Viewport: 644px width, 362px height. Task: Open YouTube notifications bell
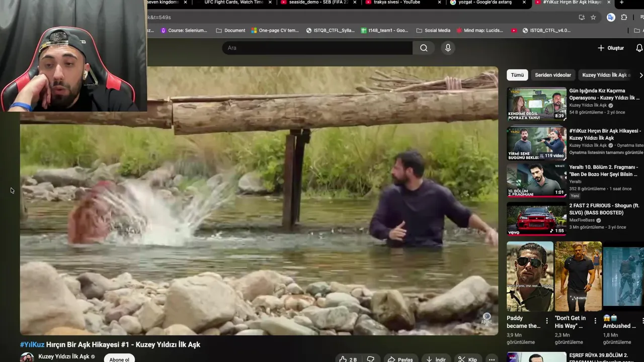point(639,48)
